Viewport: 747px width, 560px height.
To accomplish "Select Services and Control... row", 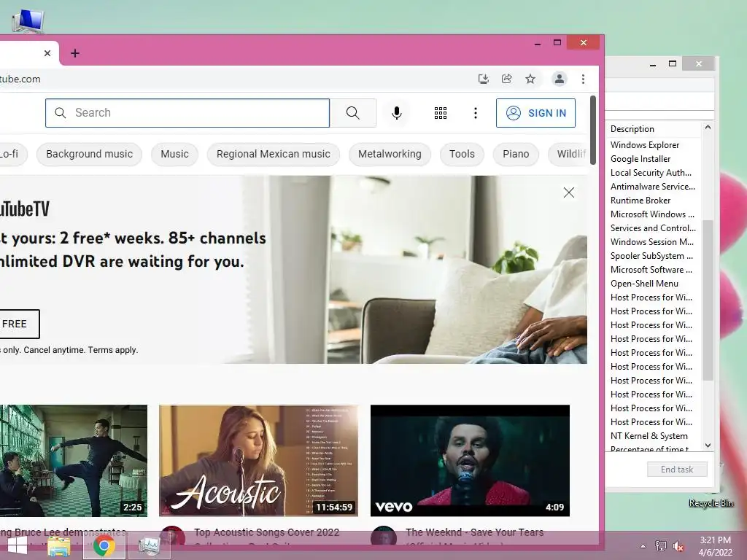I will (x=653, y=228).
